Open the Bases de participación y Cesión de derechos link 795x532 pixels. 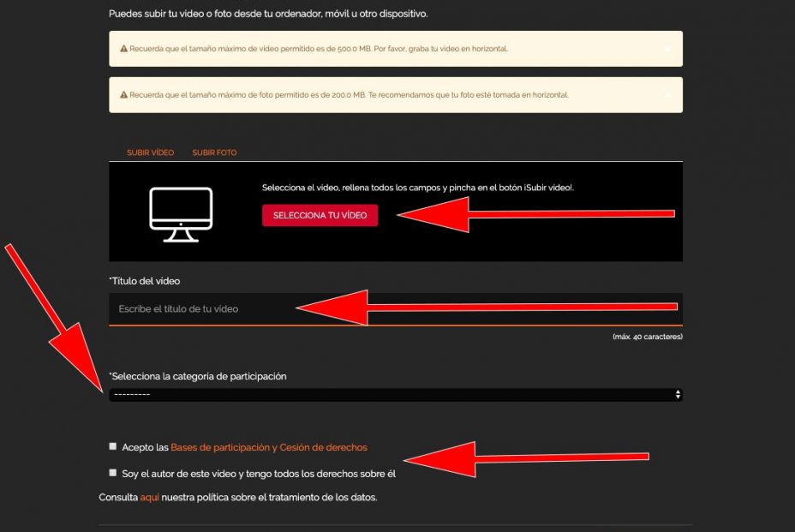click(270, 446)
